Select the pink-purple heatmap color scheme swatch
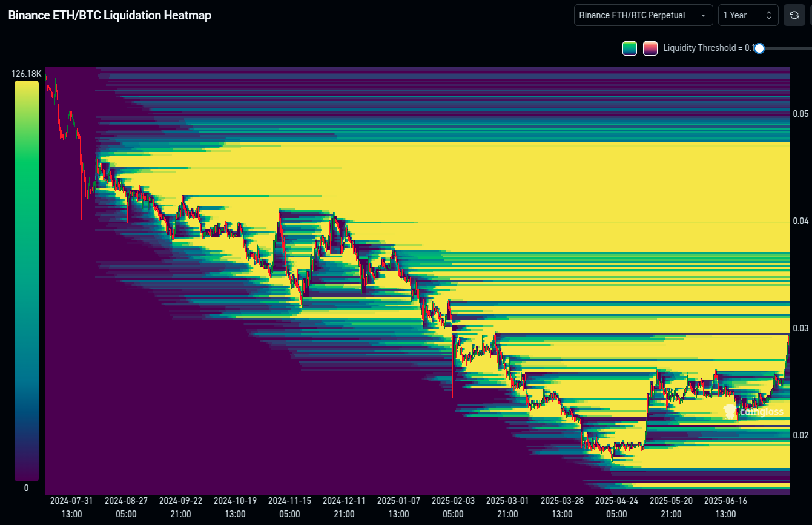The width and height of the screenshot is (812, 525). coord(650,48)
